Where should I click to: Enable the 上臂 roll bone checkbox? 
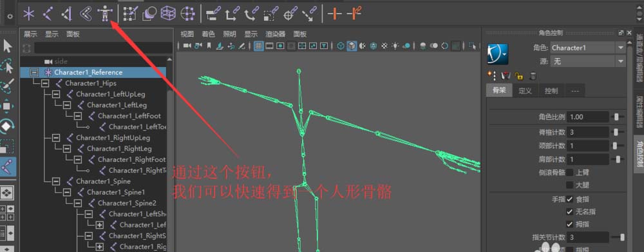[570, 173]
